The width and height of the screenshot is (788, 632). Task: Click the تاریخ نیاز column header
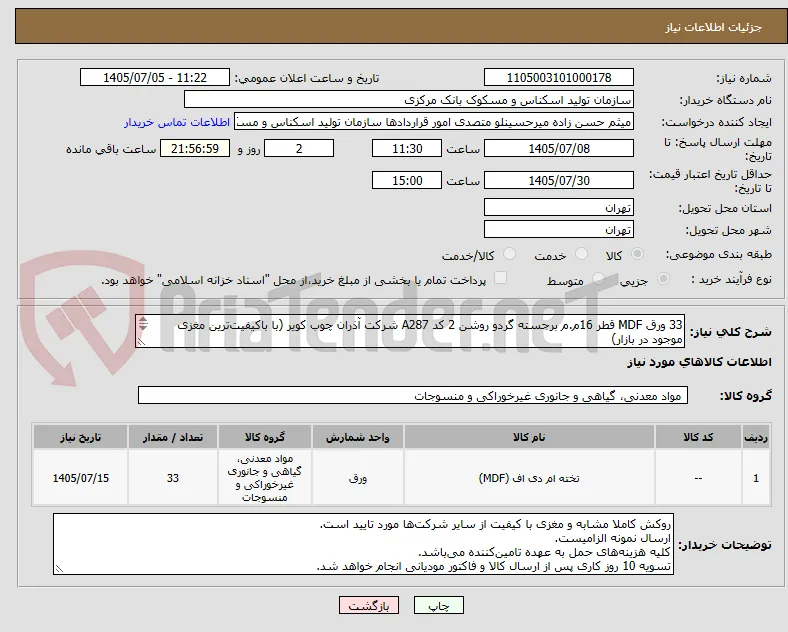(x=80, y=437)
